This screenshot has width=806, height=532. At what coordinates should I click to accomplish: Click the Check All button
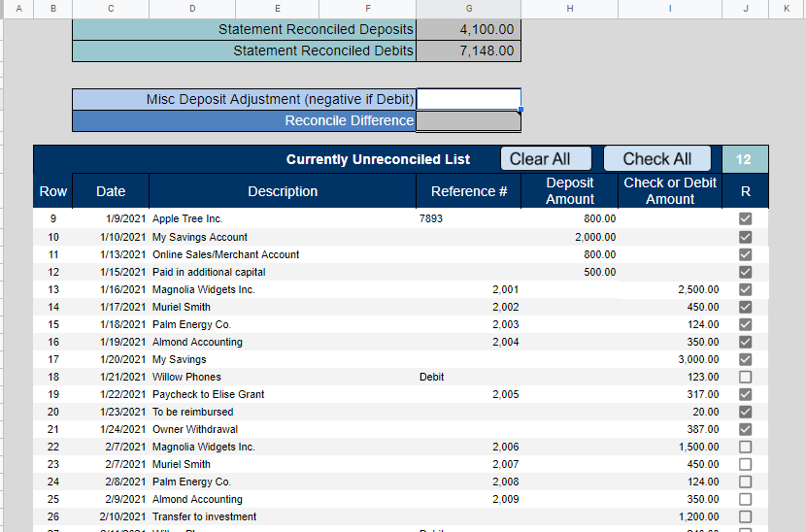point(656,159)
